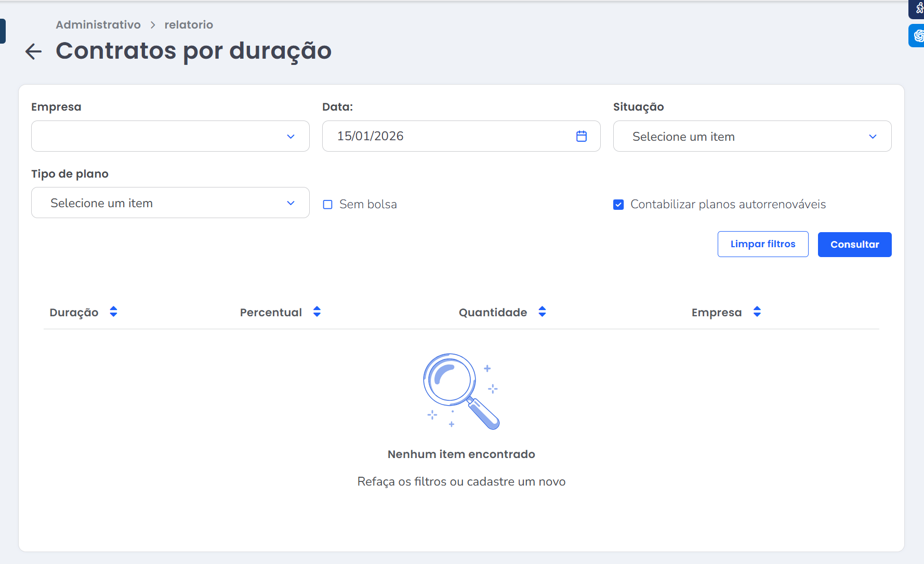Click the back arrow beside Contratos por duração
The width and height of the screenshot is (924, 564).
[x=34, y=51]
